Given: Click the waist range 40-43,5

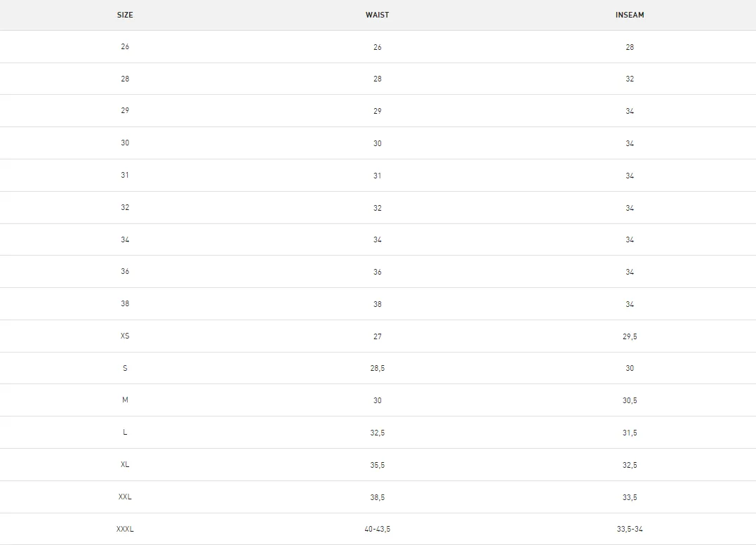Looking at the screenshot, I should [x=377, y=529].
